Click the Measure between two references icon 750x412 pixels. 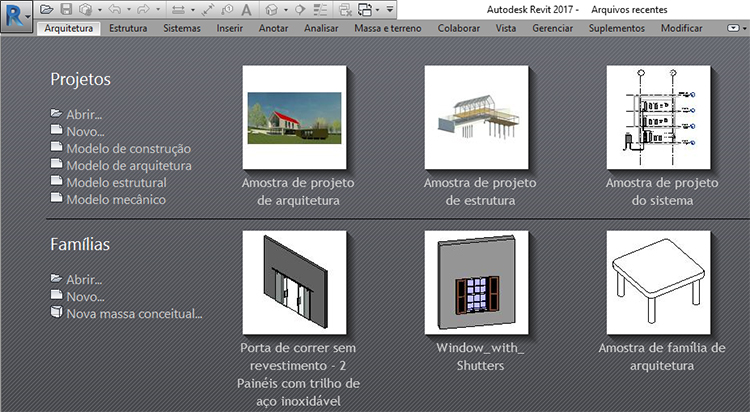178,10
